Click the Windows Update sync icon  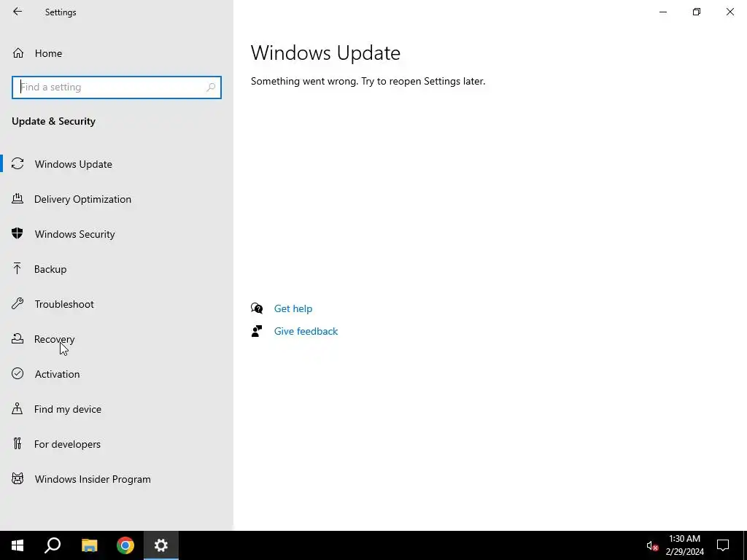18,164
